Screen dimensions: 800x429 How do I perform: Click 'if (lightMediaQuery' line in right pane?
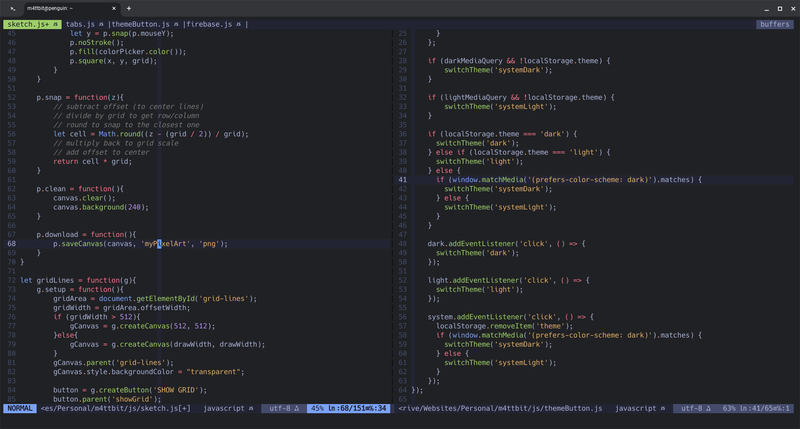pyautogui.click(x=521, y=97)
